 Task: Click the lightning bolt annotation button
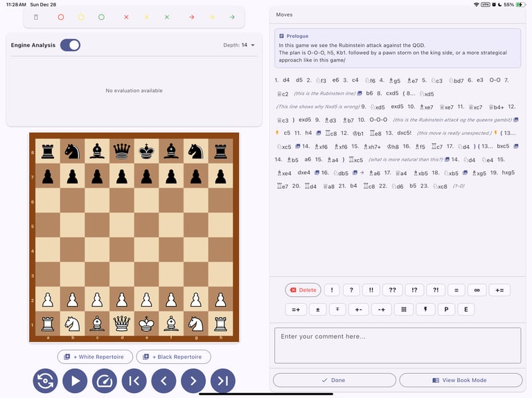pyautogui.click(x=425, y=309)
